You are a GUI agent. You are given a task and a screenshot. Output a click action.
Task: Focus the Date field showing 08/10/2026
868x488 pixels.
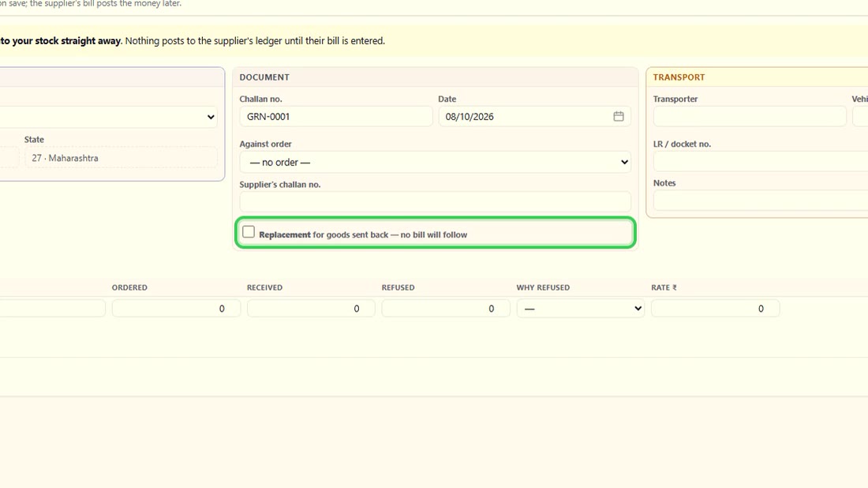coord(535,116)
